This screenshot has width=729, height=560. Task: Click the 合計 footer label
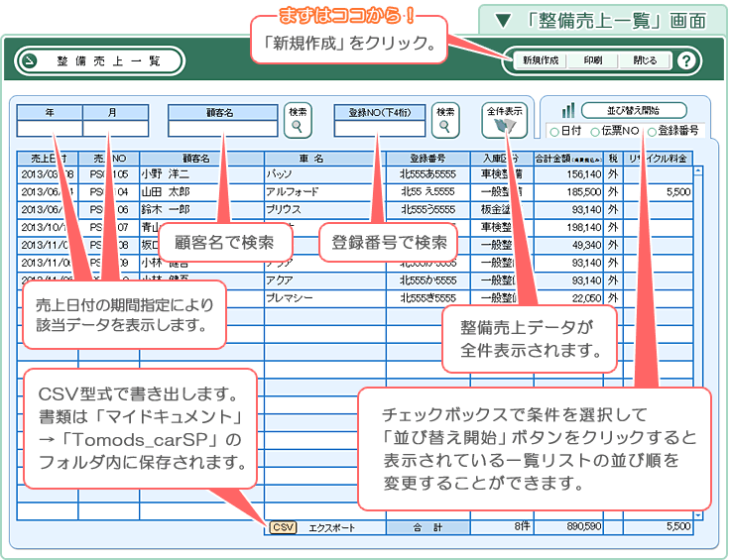(x=428, y=527)
